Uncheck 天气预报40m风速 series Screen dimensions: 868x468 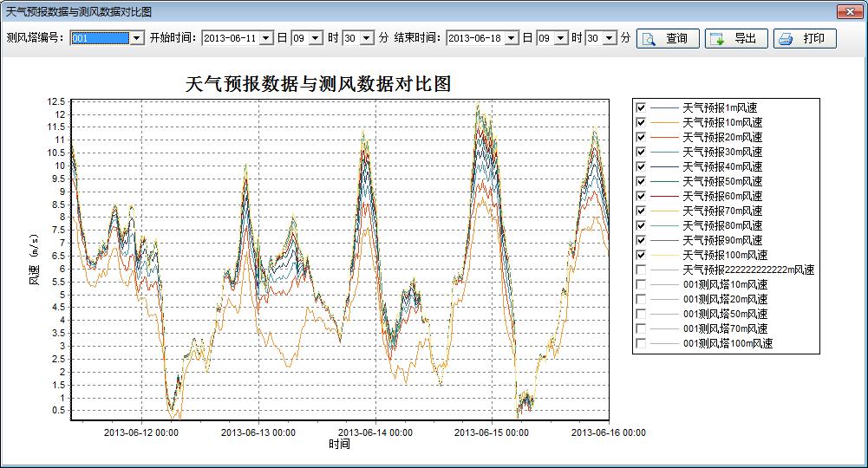[641, 166]
